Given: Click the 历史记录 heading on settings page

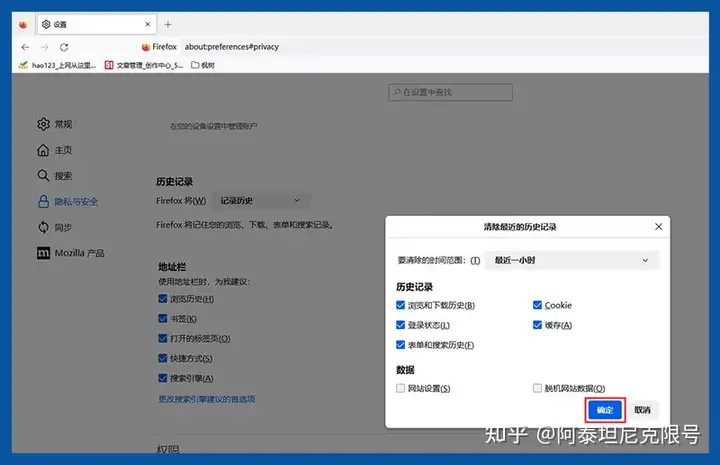Looking at the screenshot, I should pos(174,182).
